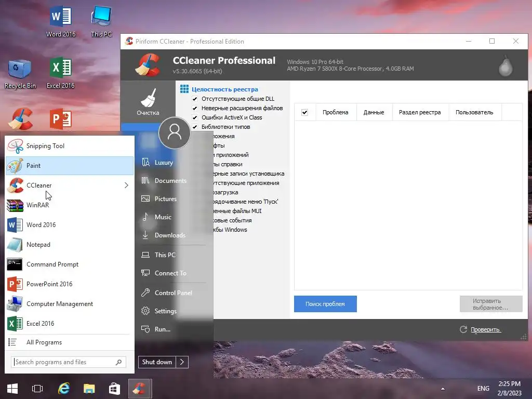This screenshot has width=532, height=399.
Task: Click the Shut down button
Action: [157, 362]
